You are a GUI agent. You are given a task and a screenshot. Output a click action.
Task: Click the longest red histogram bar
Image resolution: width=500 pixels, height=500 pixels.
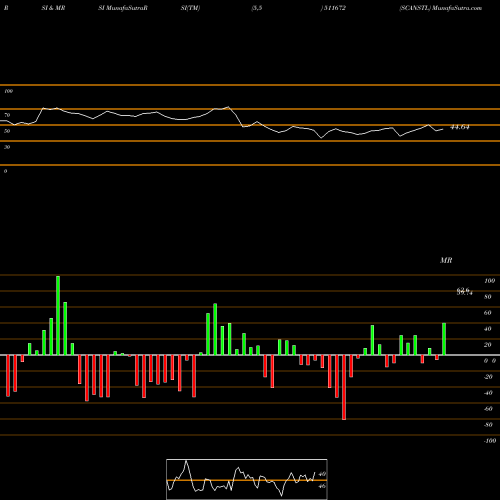point(344,387)
